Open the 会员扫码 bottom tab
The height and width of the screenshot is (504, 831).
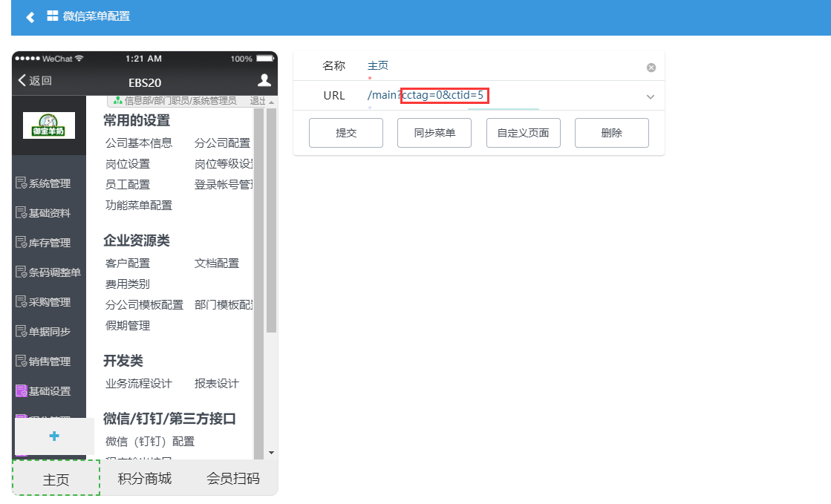(233, 479)
